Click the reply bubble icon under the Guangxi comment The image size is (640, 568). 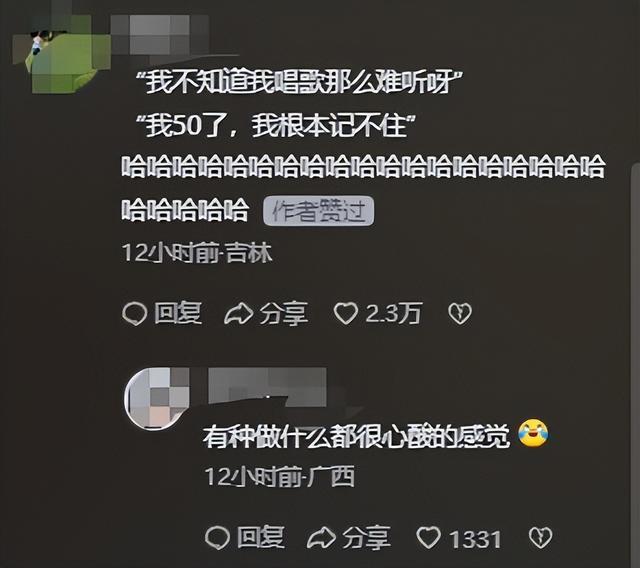(217, 538)
